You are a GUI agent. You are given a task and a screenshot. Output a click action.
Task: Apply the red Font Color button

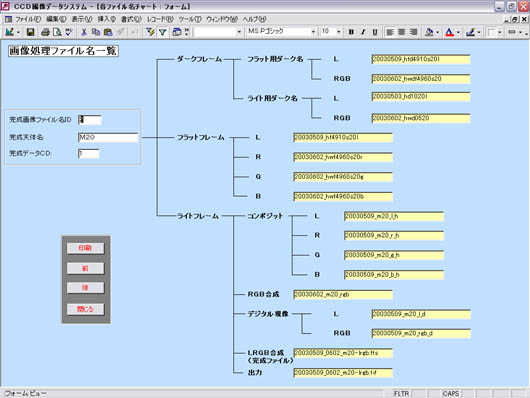[450, 32]
